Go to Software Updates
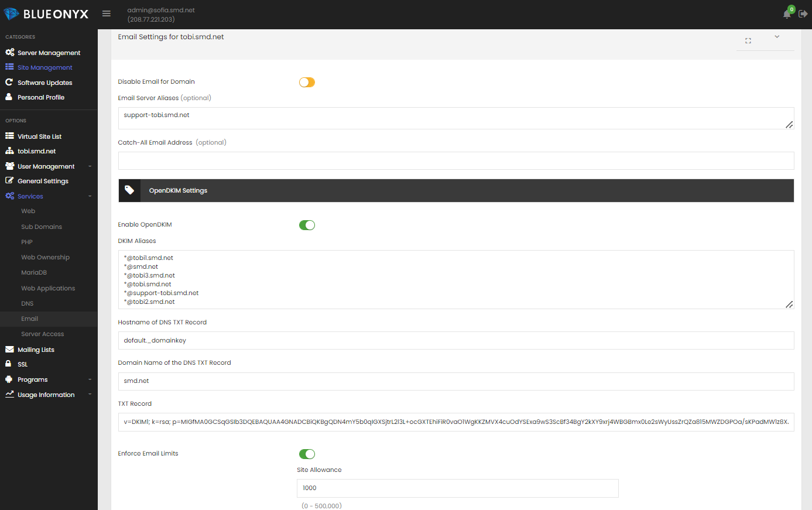 45,83
